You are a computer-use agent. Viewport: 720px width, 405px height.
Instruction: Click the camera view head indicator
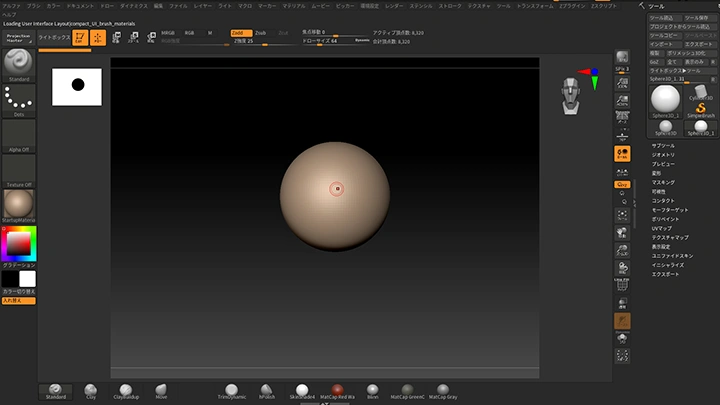point(571,96)
